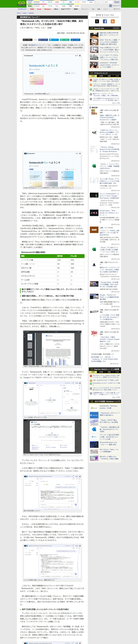This screenshot has width=138, height=644.
Task: Open NotebookLM Plus へようこそ screenshot
Action: tap(52, 169)
